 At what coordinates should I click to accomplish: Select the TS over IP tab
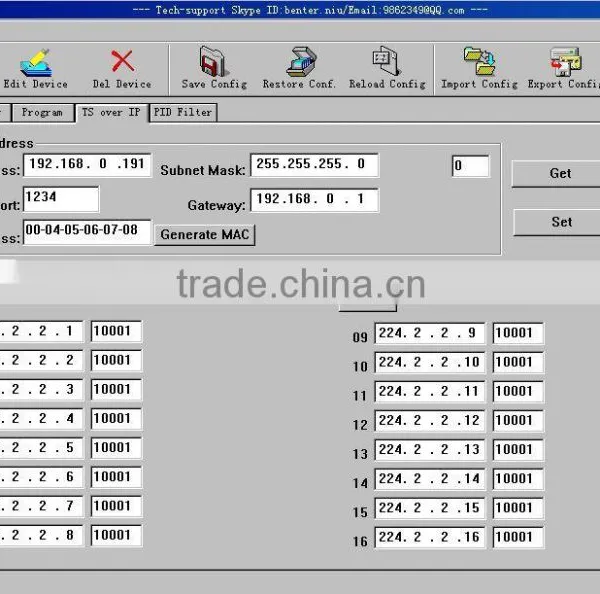tap(111, 113)
